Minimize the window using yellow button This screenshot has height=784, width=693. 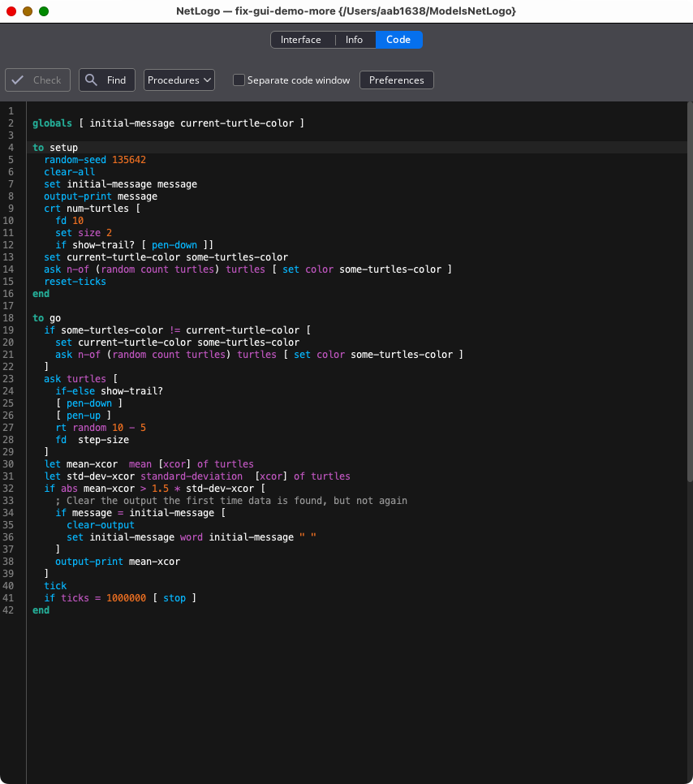pos(28,11)
